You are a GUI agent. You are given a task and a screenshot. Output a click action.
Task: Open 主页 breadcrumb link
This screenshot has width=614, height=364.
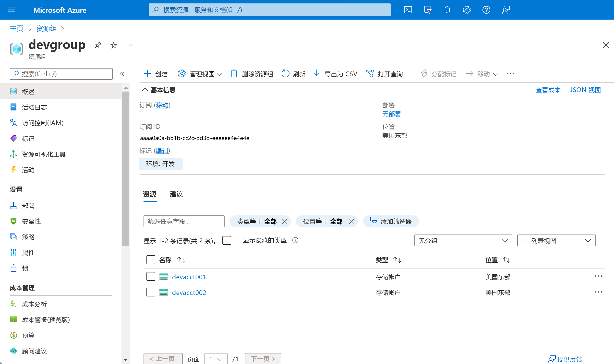tap(16, 28)
